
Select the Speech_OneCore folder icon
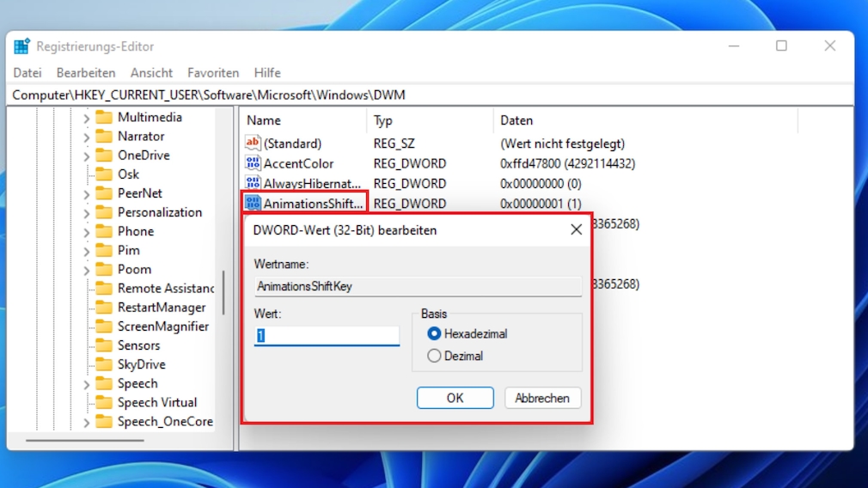(x=103, y=422)
